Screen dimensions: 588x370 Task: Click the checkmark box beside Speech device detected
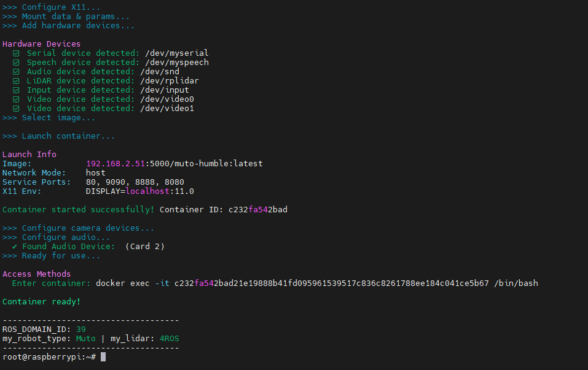coord(16,63)
